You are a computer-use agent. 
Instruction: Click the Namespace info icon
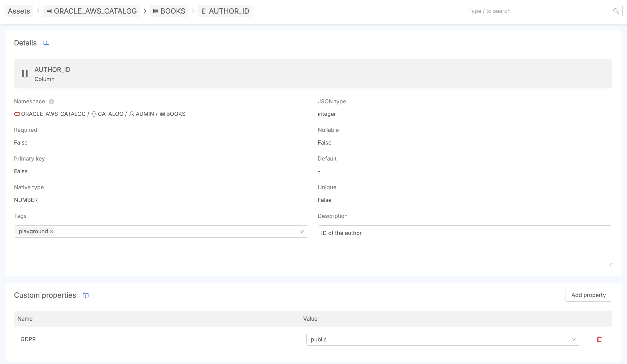point(51,101)
